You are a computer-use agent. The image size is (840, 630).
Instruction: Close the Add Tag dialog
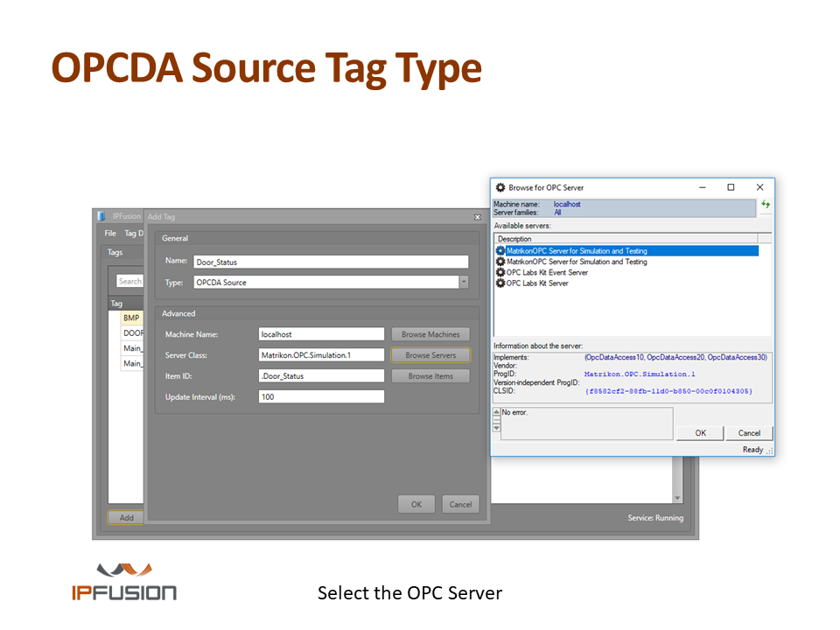click(x=478, y=217)
